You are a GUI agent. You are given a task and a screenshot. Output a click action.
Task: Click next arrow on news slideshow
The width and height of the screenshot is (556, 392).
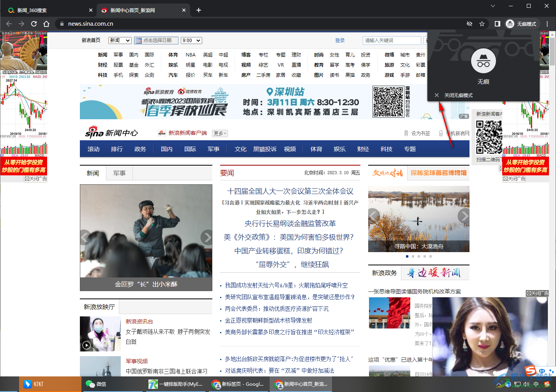(x=207, y=237)
